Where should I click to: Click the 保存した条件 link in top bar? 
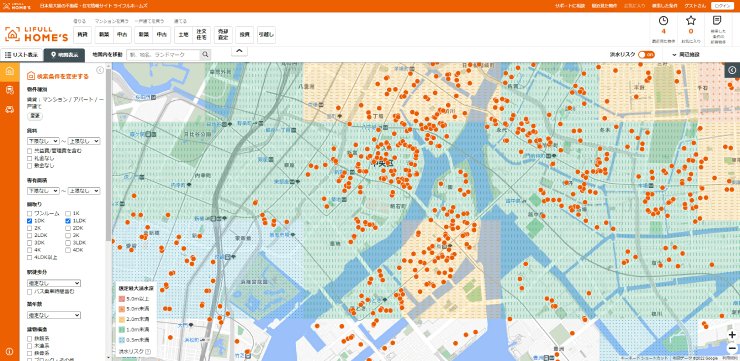665,6
